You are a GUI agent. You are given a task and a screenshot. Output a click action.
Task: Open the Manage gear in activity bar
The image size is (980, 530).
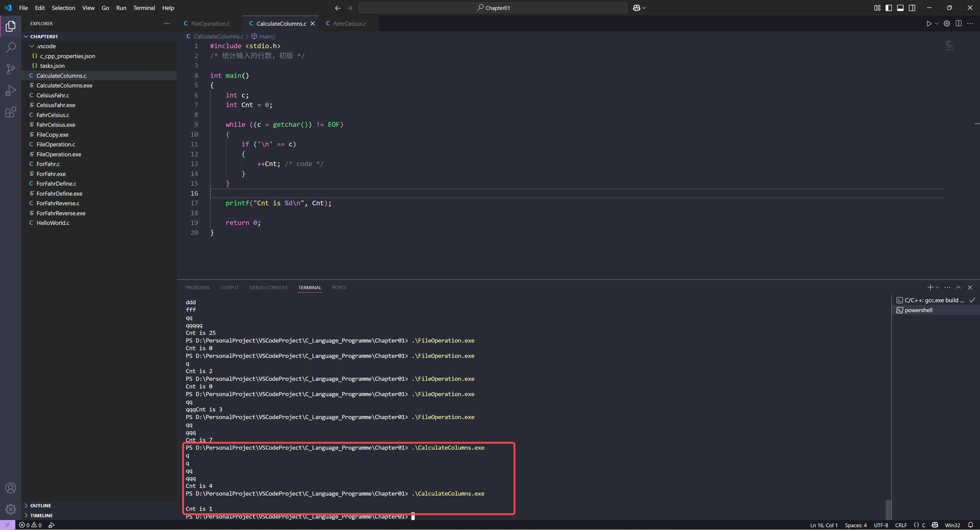click(11, 509)
